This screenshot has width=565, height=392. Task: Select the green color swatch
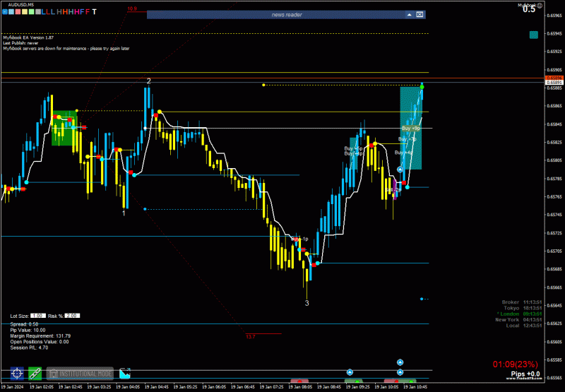pyautogui.click(x=31, y=12)
